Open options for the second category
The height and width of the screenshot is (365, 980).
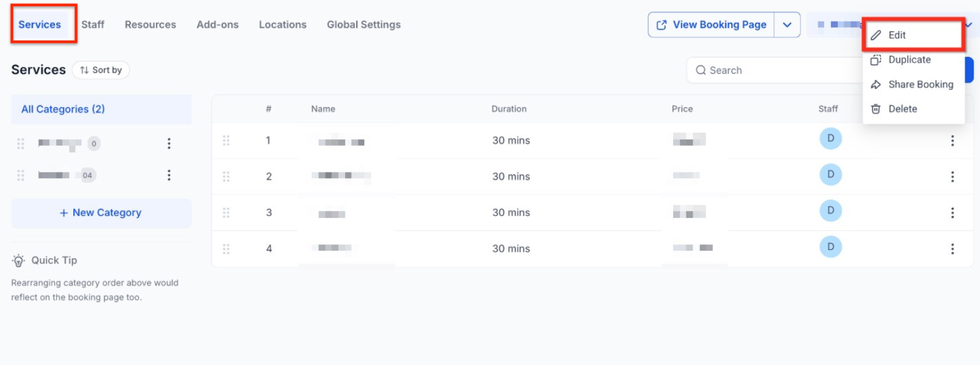tap(169, 176)
